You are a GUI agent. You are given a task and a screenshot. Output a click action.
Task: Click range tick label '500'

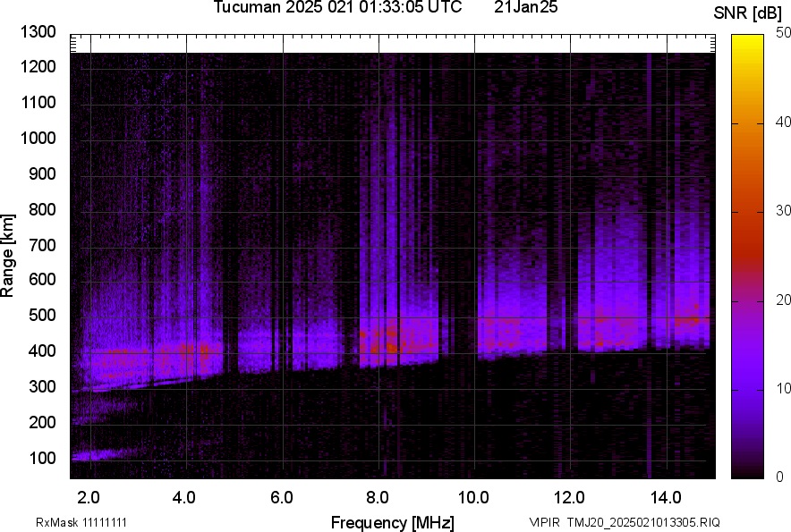pyautogui.click(x=42, y=315)
